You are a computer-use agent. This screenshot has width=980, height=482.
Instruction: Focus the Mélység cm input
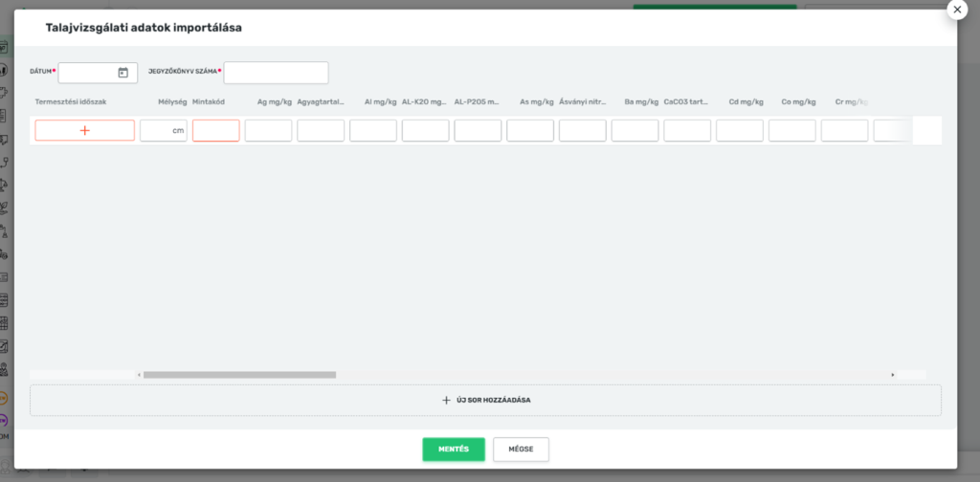click(158, 131)
